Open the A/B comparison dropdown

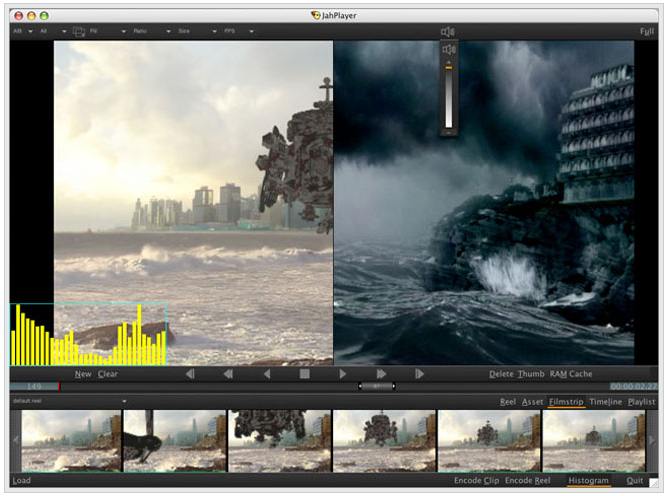(22, 32)
